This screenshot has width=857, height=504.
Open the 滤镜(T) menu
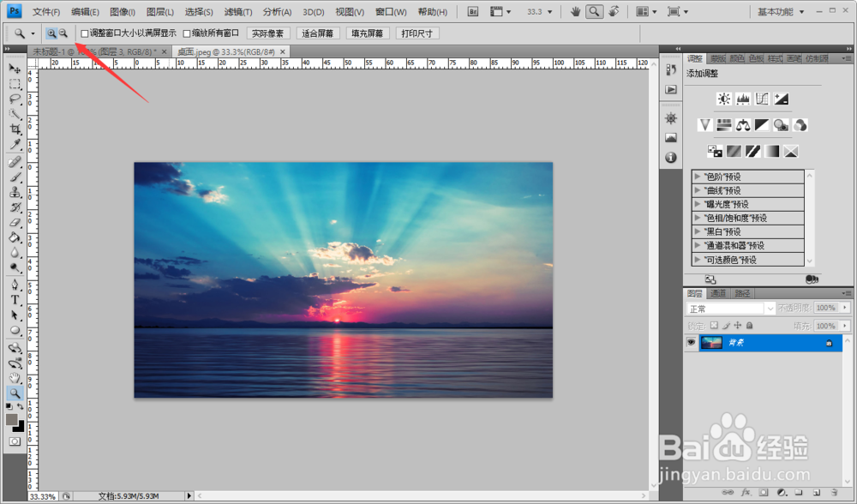(238, 11)
